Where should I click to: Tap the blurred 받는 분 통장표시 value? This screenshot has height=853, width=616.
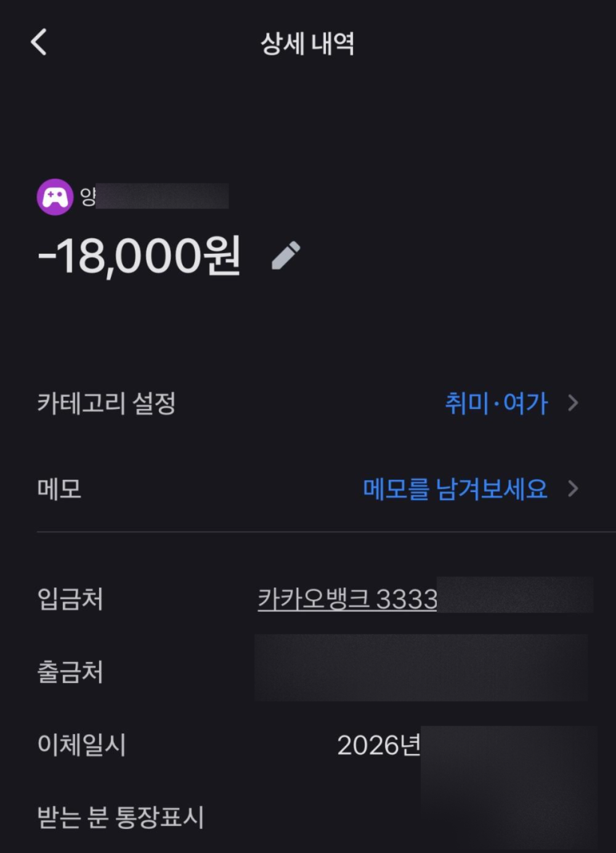509,817
